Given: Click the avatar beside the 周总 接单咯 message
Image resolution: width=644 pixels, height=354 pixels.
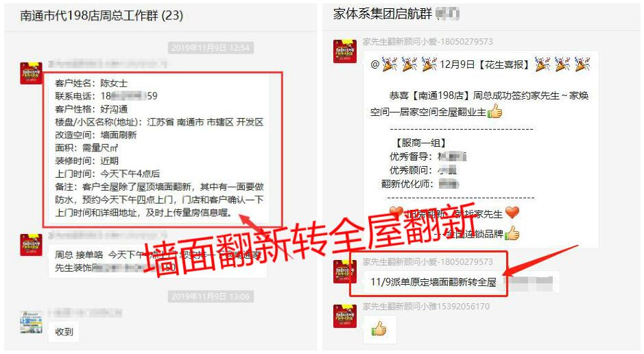Looking at the screenshot, I should pyautogui.click(x=32, y=245).
